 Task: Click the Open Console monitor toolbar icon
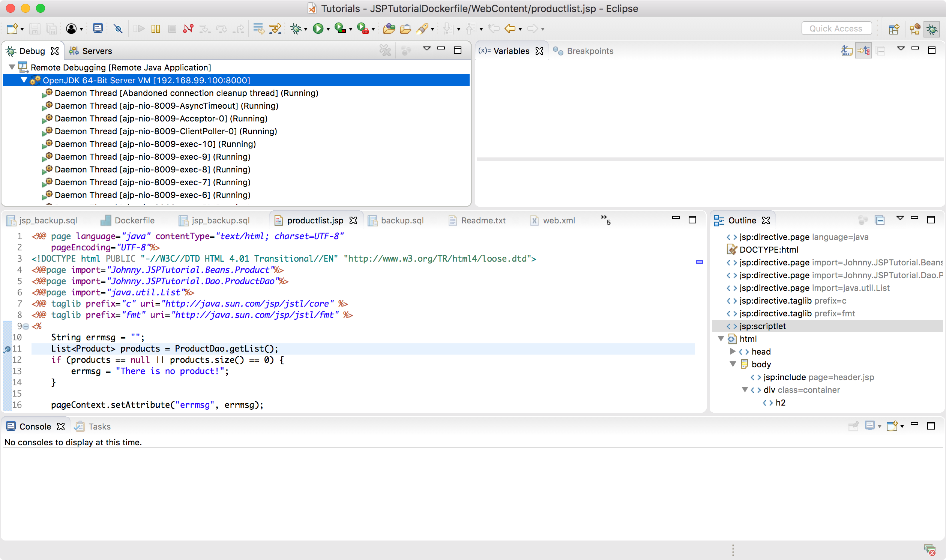coord(98,29)
